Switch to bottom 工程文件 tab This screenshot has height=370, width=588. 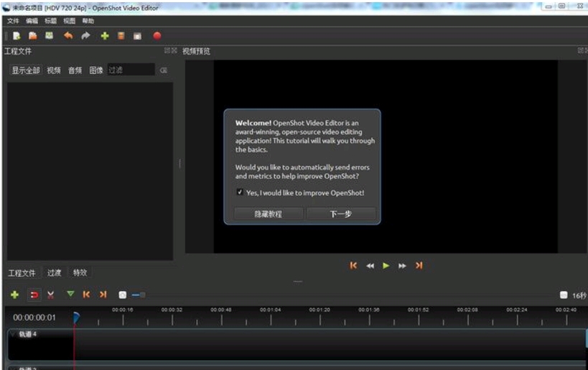22,273
